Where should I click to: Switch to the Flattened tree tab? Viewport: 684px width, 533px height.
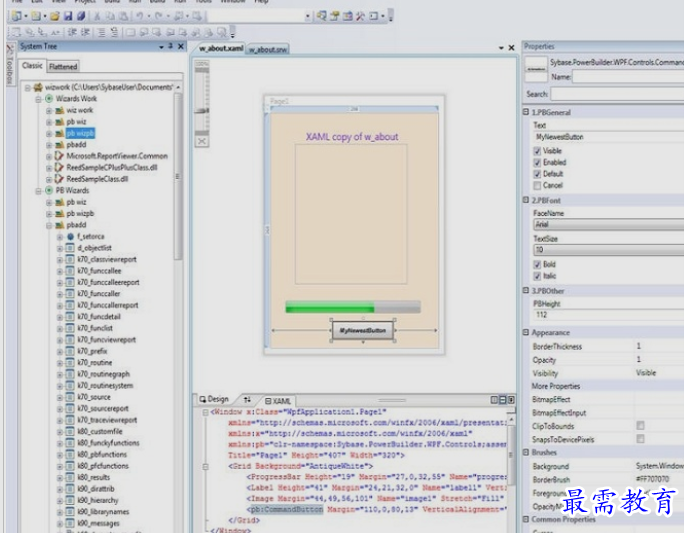tap(64, 66)
